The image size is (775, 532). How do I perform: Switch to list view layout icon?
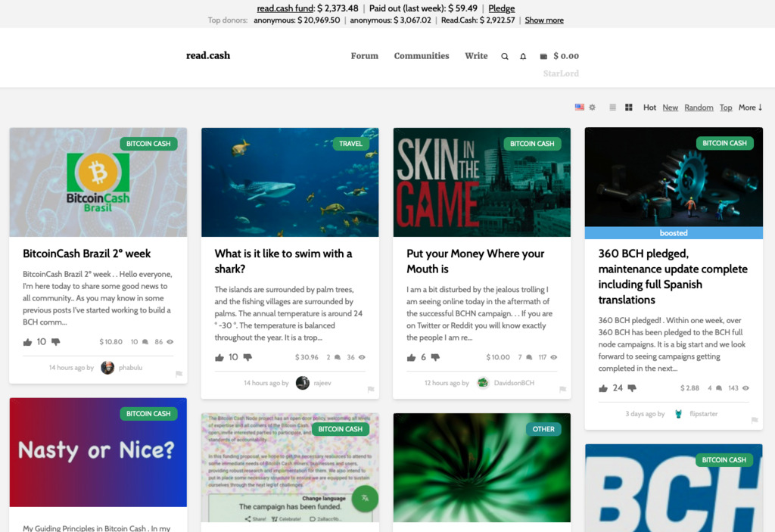[x=613, y=107]
